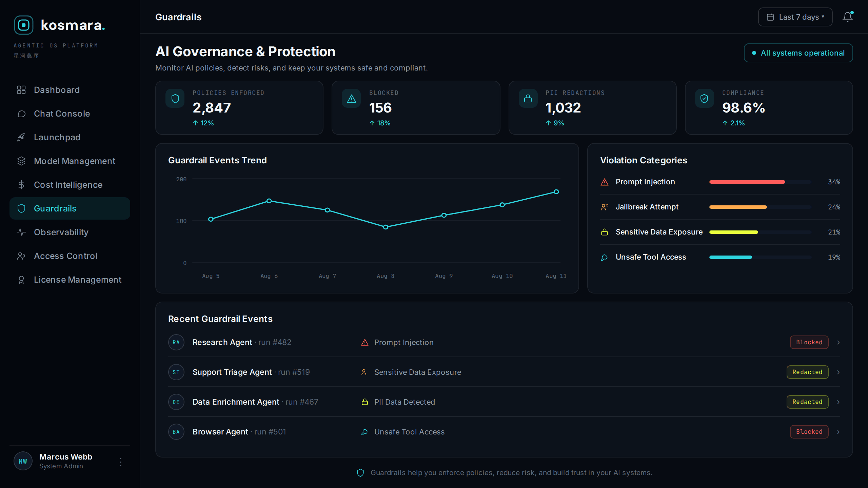Click the All systems operational status button

click(798, 53)
